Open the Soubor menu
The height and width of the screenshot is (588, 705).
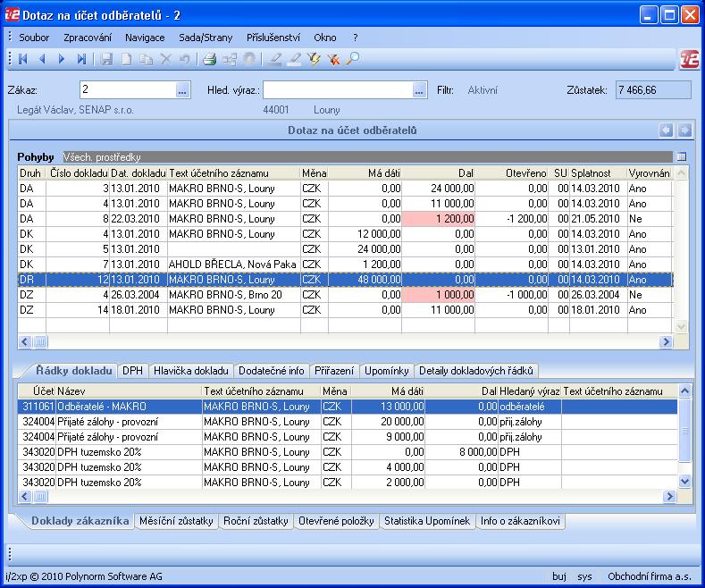[34, 38]
